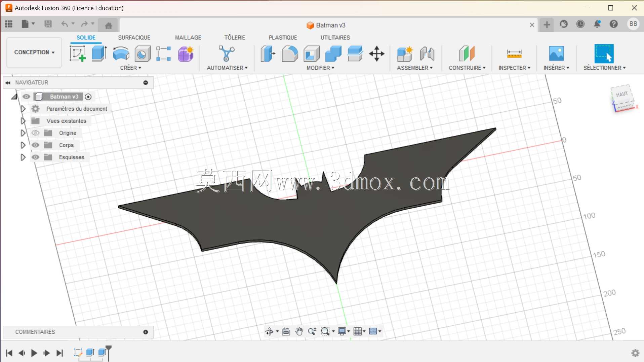Select the Extrude tool icon

coord(99,53)
